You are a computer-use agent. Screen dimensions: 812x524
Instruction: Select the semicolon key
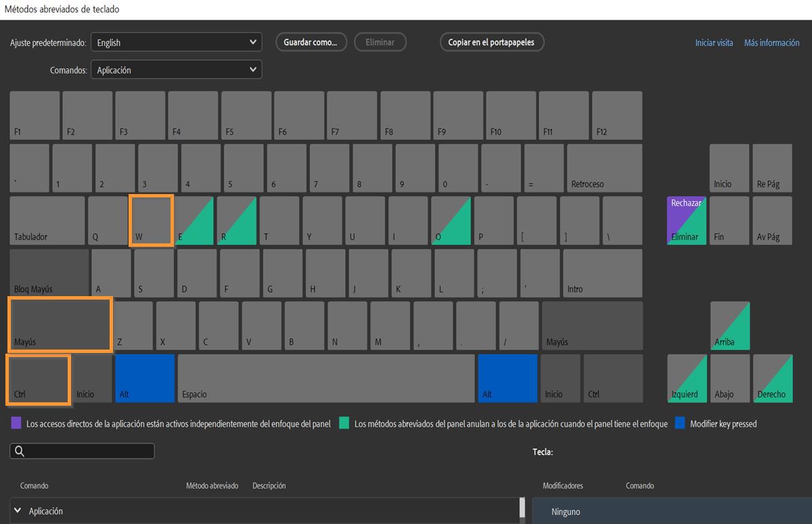click(x=497, y=273)
